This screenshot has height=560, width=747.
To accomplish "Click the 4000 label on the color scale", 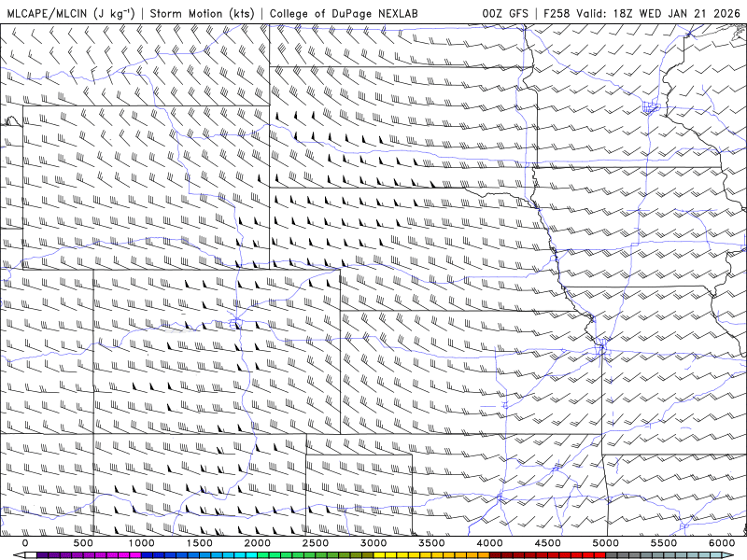I will 490,543.
